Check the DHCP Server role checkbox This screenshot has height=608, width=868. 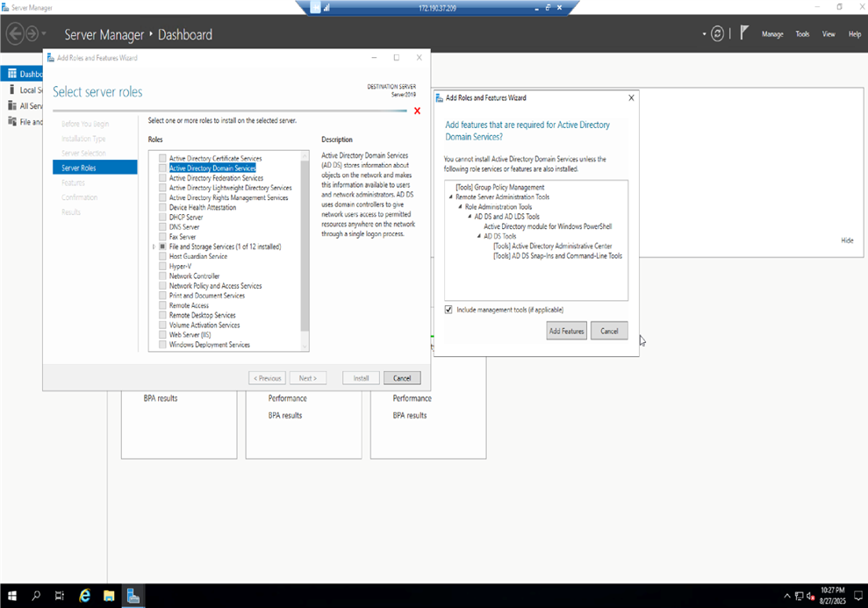point(162,217)
